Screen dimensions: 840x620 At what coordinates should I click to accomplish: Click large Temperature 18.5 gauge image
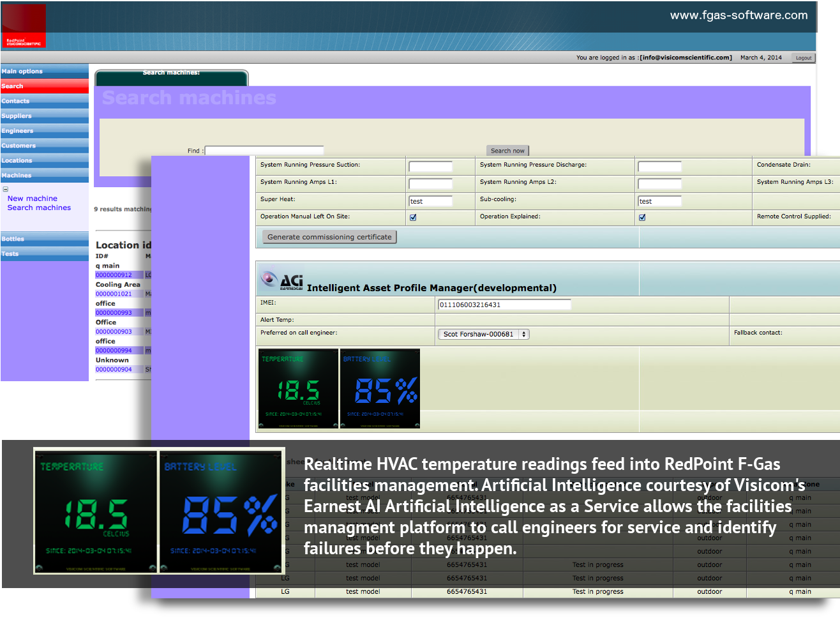[96, 511]
